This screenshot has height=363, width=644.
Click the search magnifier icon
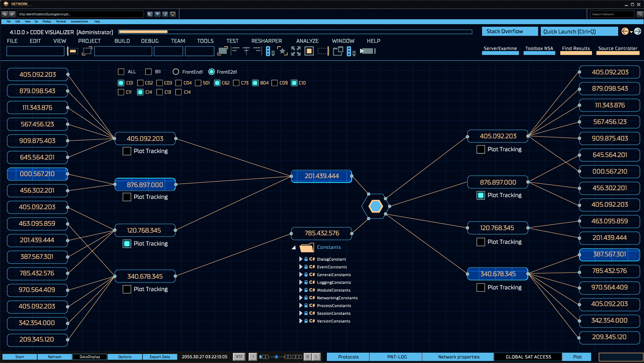[640, 14]
